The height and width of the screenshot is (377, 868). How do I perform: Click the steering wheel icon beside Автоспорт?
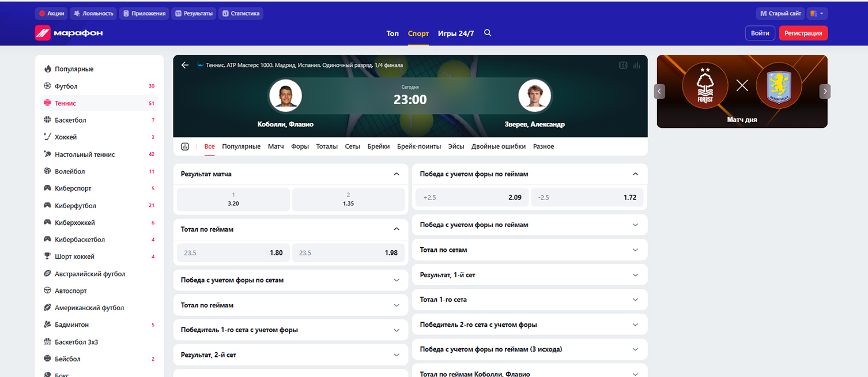pyautogui.click(x=47, y=291)
